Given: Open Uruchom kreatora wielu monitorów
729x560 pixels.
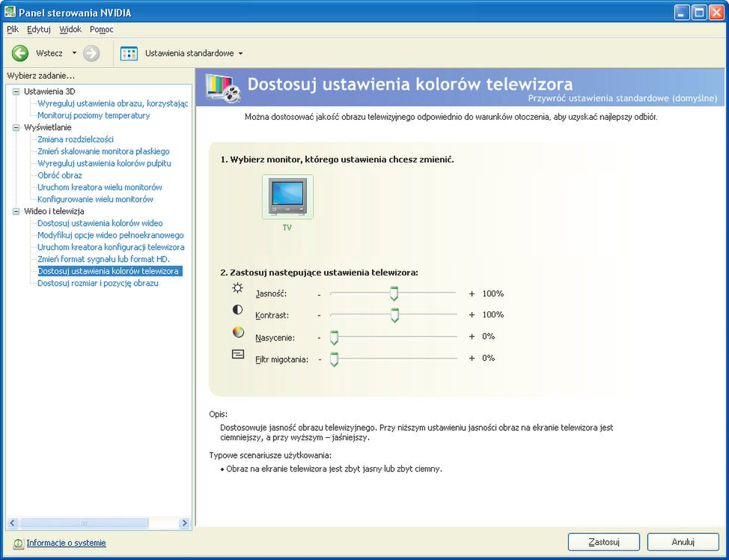Looking at the screenshot, I should (x=100, y=187).
